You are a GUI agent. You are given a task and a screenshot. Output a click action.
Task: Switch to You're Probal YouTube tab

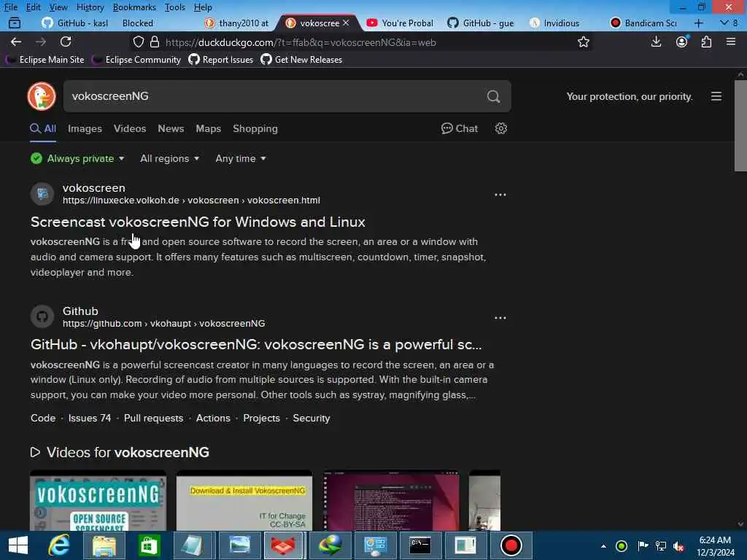pyautogui.click(x=400, y=23)
